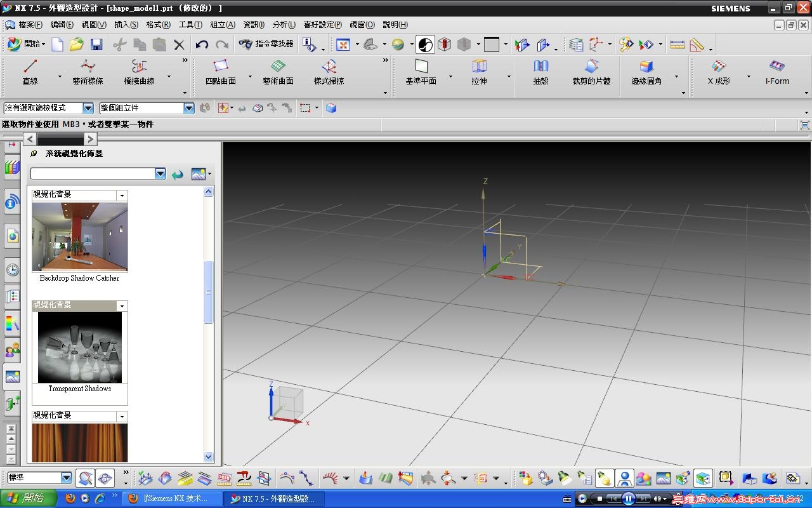
Task: Open the 分析(L) menu
Action: pyautogui.click(x=284, y=25)
